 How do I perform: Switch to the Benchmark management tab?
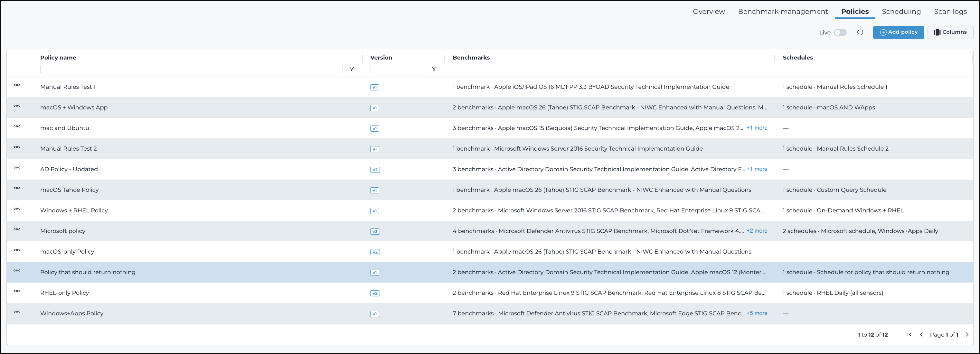(783, 11)
